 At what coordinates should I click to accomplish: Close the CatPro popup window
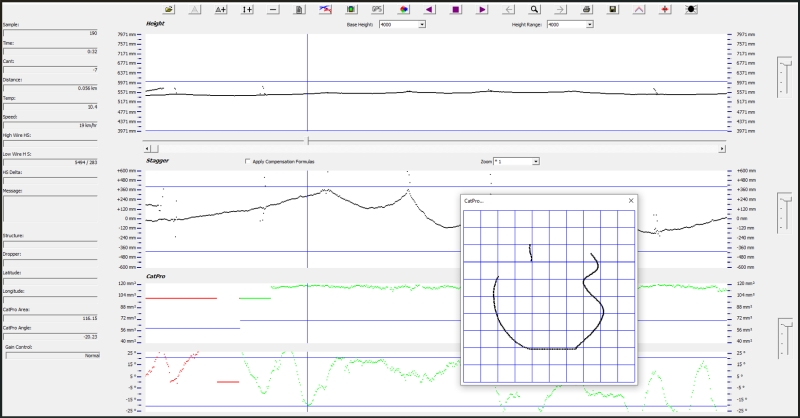point(631,201)
